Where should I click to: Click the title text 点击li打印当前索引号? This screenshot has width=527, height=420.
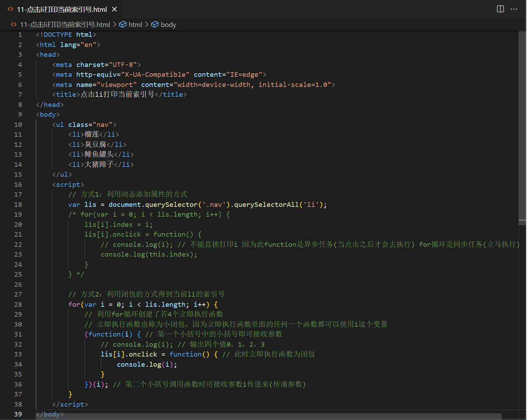(117, 95)
